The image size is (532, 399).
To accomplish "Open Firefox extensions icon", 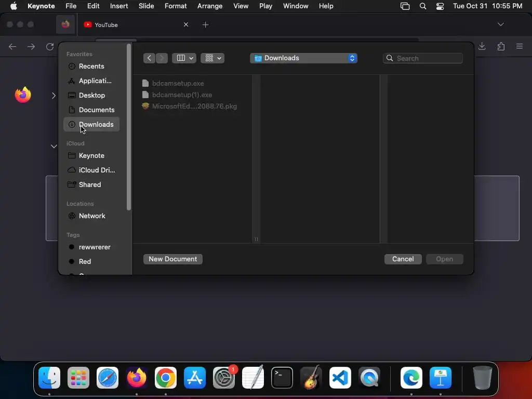I will (x=501, y=46).
